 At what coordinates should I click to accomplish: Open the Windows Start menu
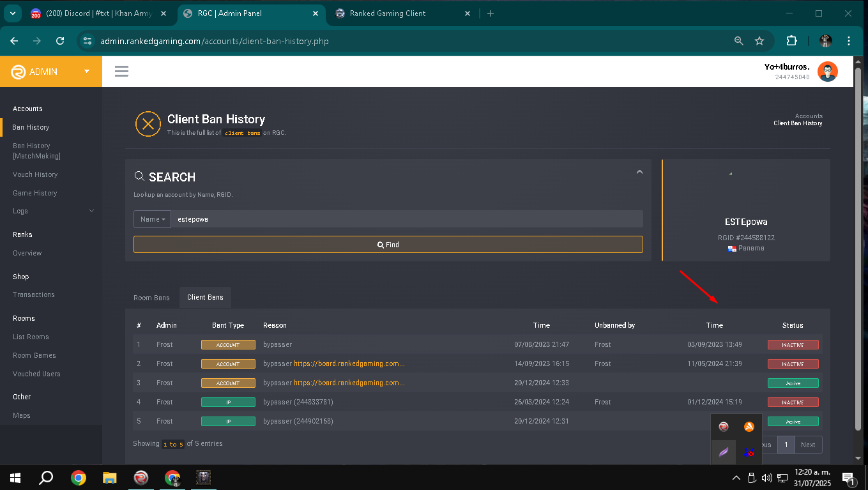coord(15,477)
